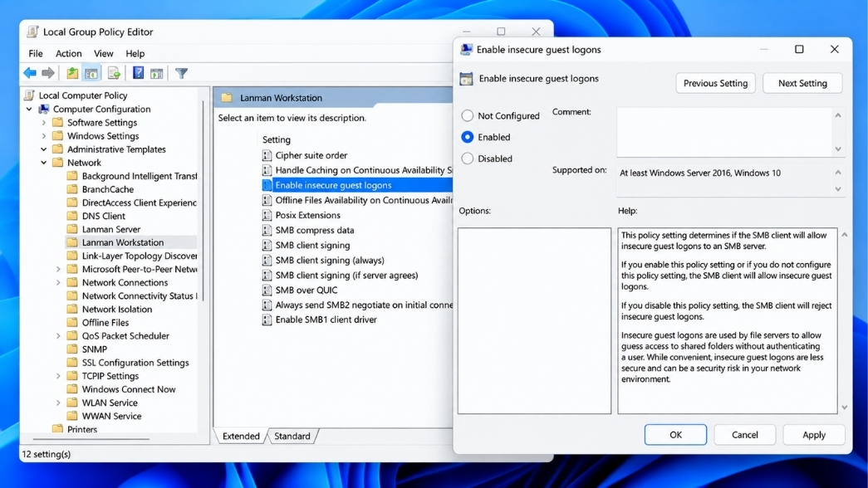The width and height of the screenshot is (868, 488).
Task: Click the DNS Client folder icon
Action: pyautogui.click(x=72, y=216)
